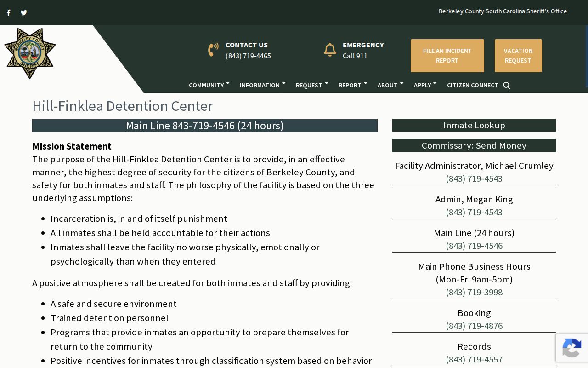Click the Vacation Request button
Screen dimensions: 588x368
[x=518, y=56]
